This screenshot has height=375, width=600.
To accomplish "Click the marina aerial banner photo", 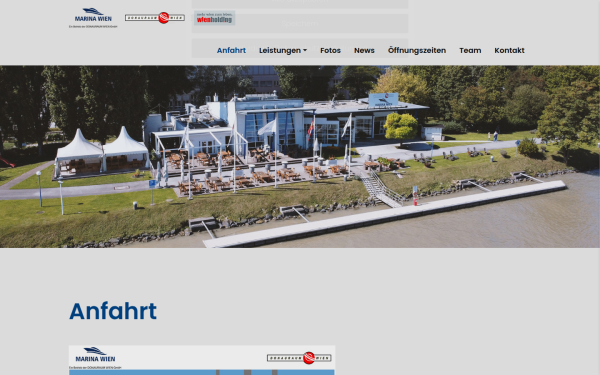I will [x=300, y=157].
